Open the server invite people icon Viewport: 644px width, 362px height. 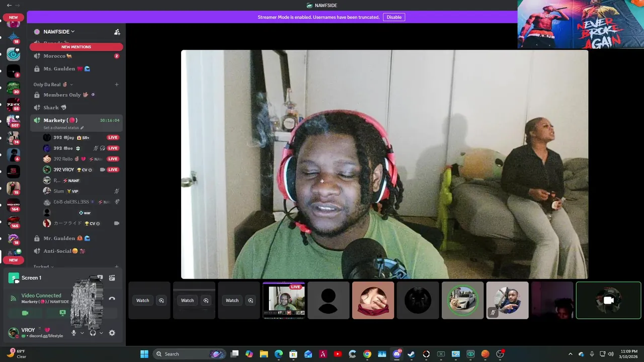pos(117,32)
